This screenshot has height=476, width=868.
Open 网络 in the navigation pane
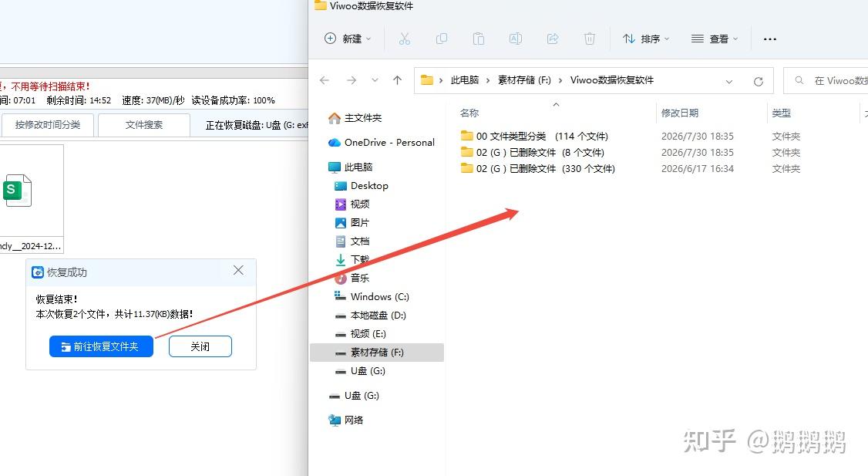pos(354,420)
